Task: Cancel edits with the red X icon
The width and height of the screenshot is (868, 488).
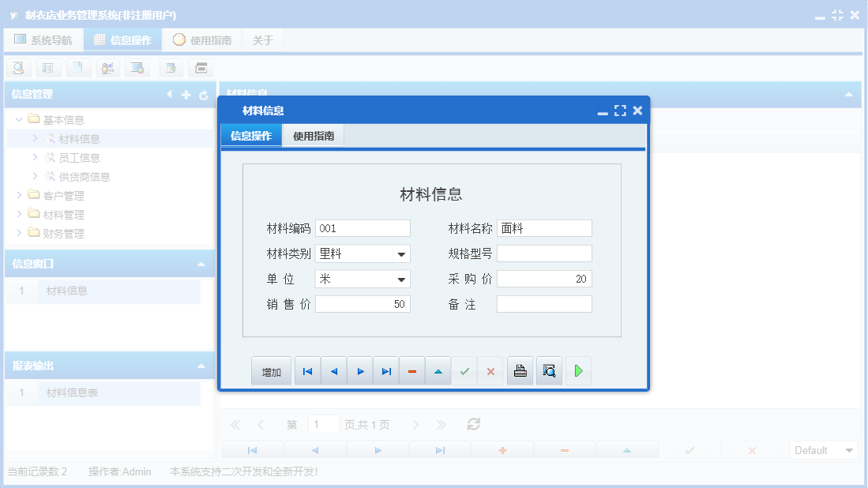Action: coord(490,370)
